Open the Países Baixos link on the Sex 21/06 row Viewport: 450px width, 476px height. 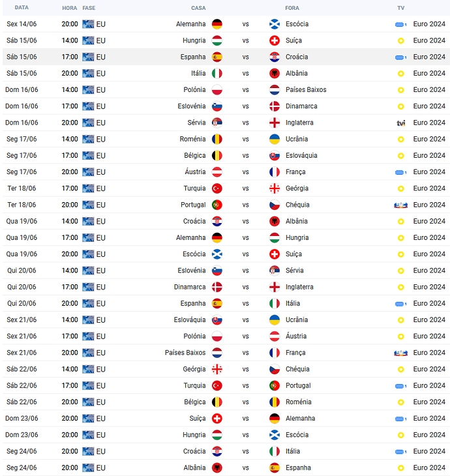click(185, 353)
